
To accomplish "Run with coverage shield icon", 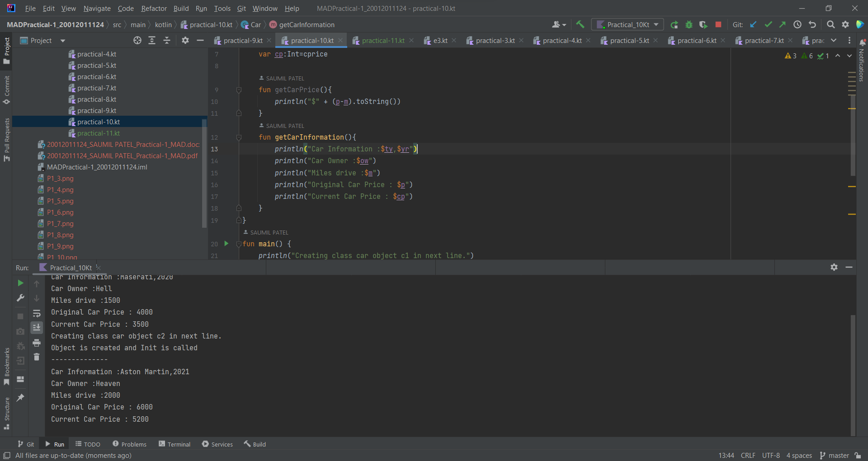I will tap(703, 25).
